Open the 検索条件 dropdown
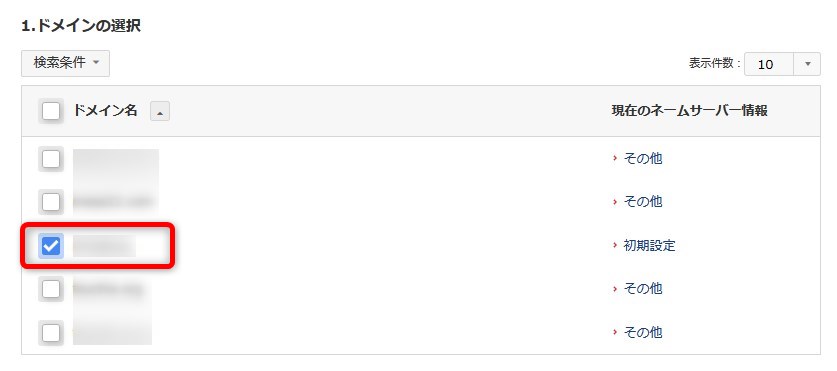Image resolution: width=837 pixels, height=371 pixels. (x=66, y=63)
